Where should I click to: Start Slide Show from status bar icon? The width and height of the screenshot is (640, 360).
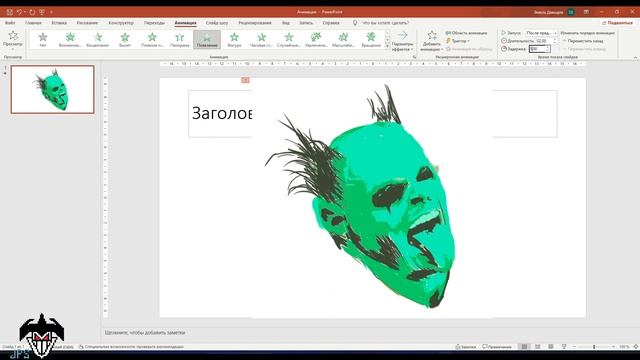(564, 347)
